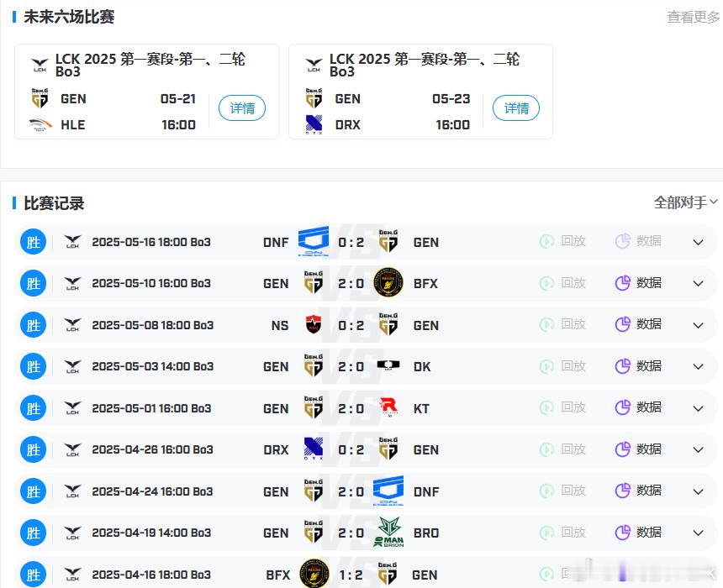The width and height of the screenshot is (723, 588).
Task: Expand the 2025-05-10 GEN vs BFX row
Action: pos(698,283)
